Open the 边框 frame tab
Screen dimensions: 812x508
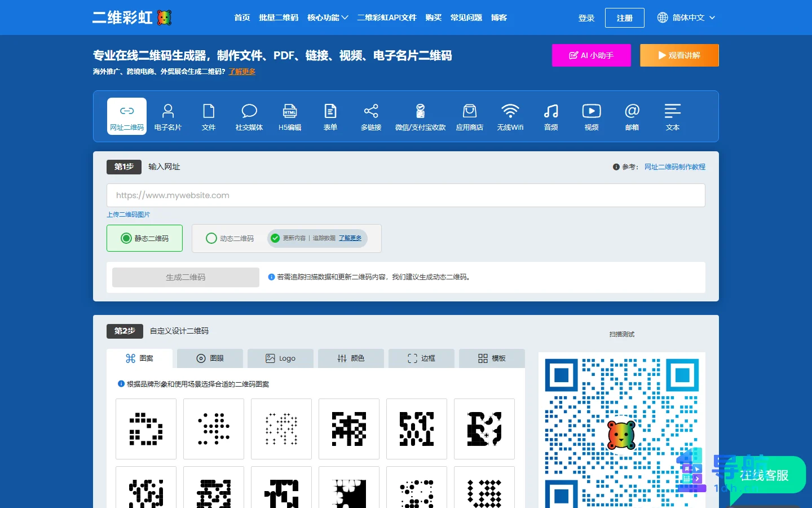tap(421, 358)
